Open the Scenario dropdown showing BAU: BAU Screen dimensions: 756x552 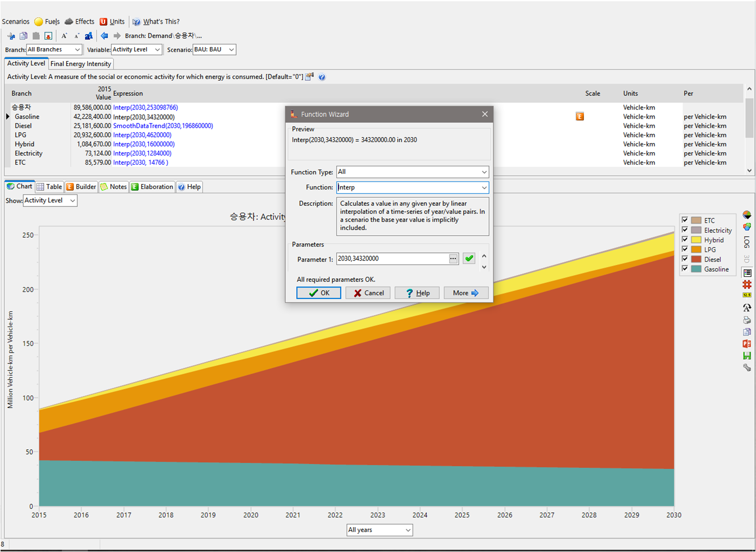point(214,49)
